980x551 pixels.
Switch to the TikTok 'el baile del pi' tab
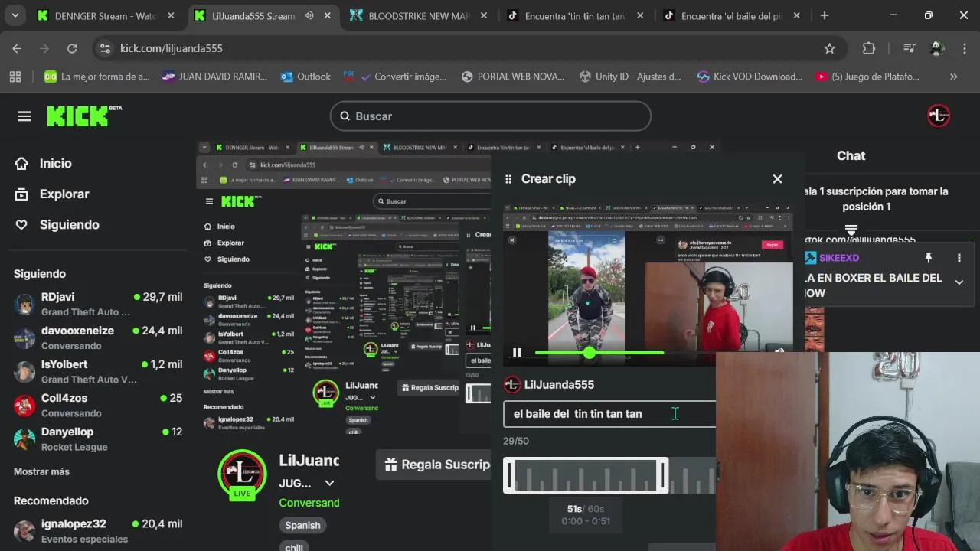click(x=731, y=15)
